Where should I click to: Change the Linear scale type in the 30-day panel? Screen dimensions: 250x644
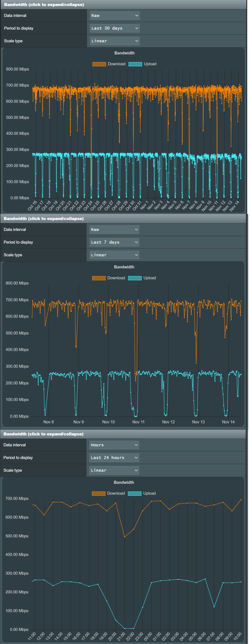[x=114, y=41]
